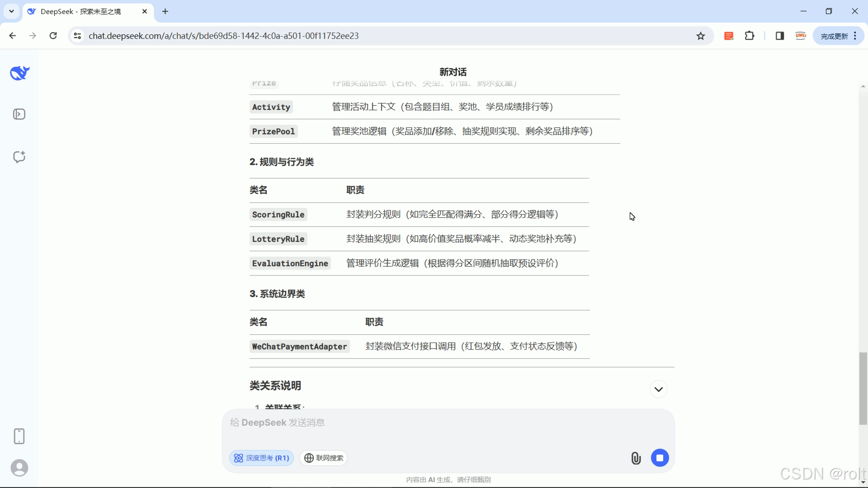The image size is (868, 488).
Task: Open the sidebar panel icon
Action: [19, 114]
